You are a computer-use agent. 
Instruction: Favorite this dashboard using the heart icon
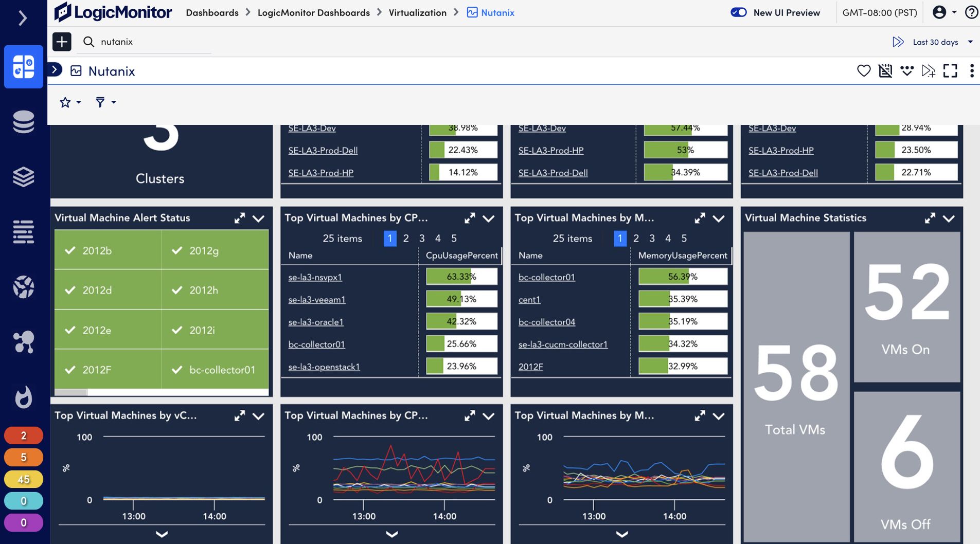click(x=865, y=71)
